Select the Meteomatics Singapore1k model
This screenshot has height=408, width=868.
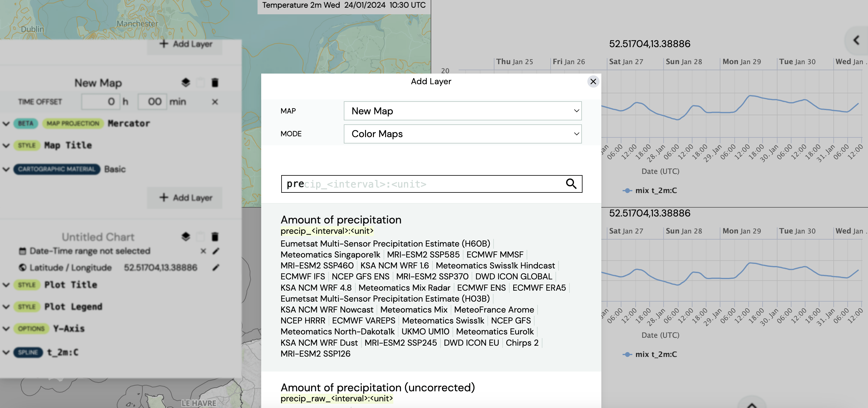[x=330, y=254]
